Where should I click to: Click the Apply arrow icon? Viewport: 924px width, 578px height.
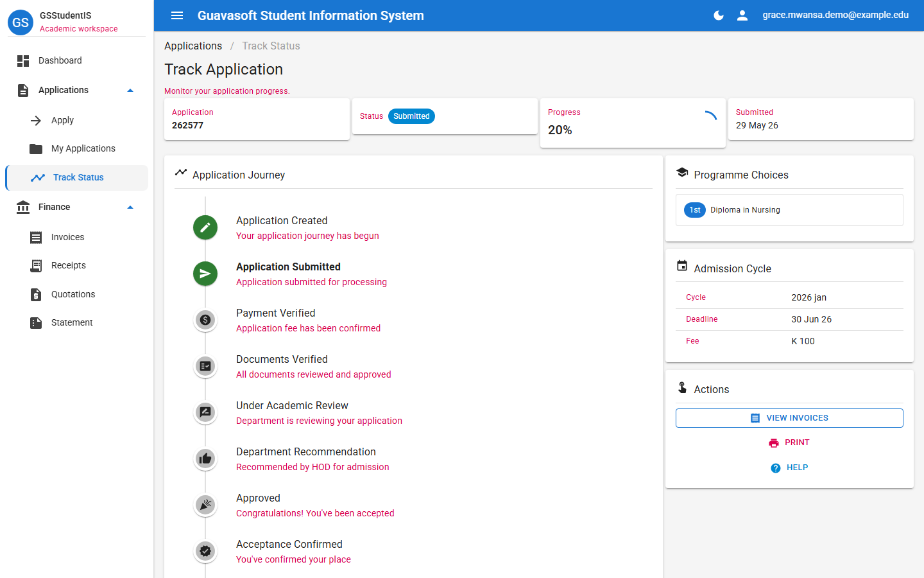click(x=36, y=121)
